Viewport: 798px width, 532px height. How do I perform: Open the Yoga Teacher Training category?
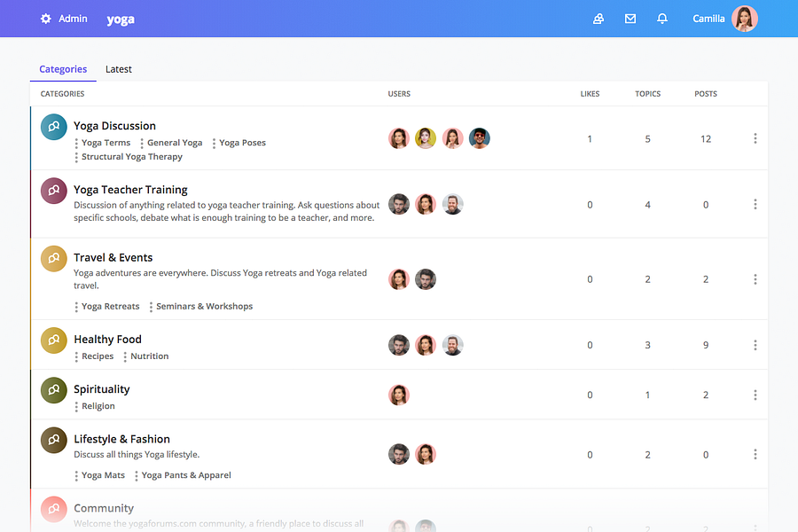click(x=130, y=190)
